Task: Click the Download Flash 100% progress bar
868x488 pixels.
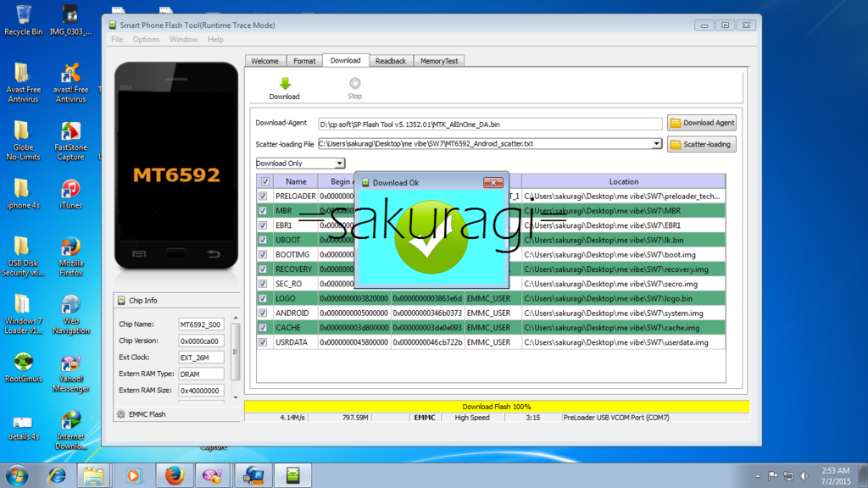Action: click(x=497, y=407)
